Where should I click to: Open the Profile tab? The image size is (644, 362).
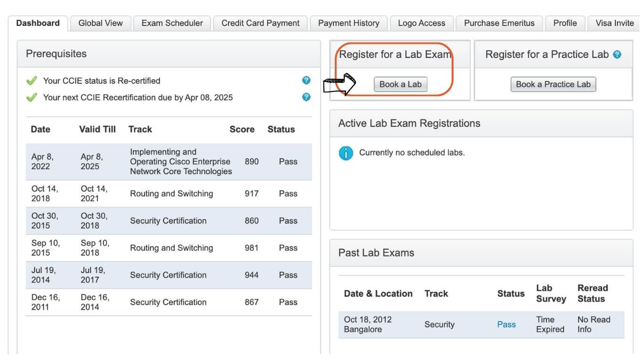(x=565, y=23)
